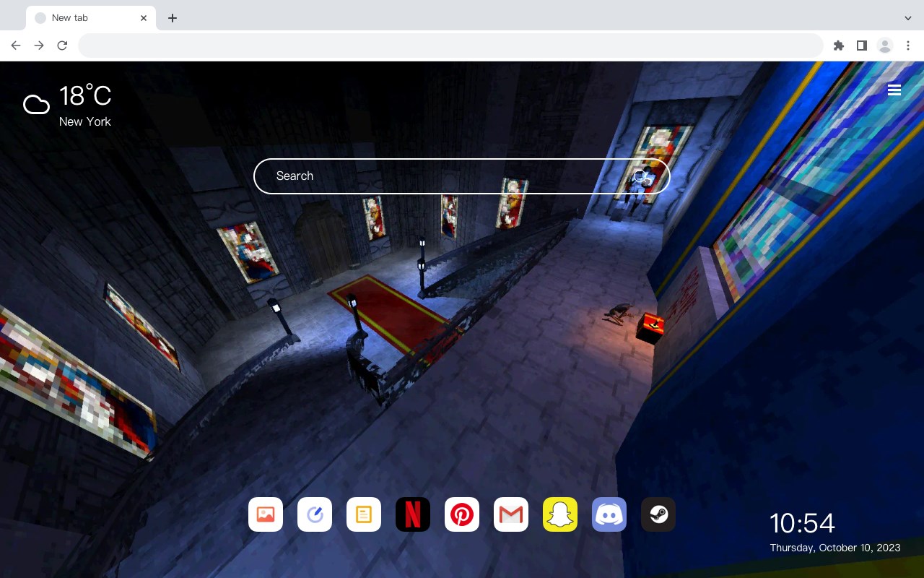Click the Thursday, October 10, 2023 date

tap(835, 548)
